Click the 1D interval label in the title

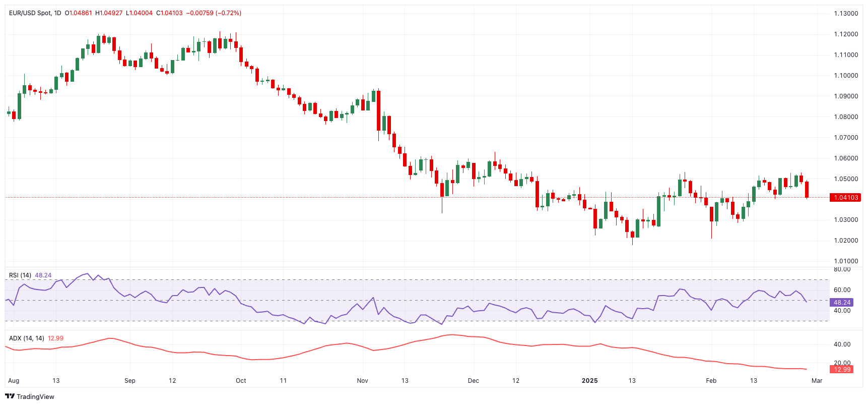[57, 13]
